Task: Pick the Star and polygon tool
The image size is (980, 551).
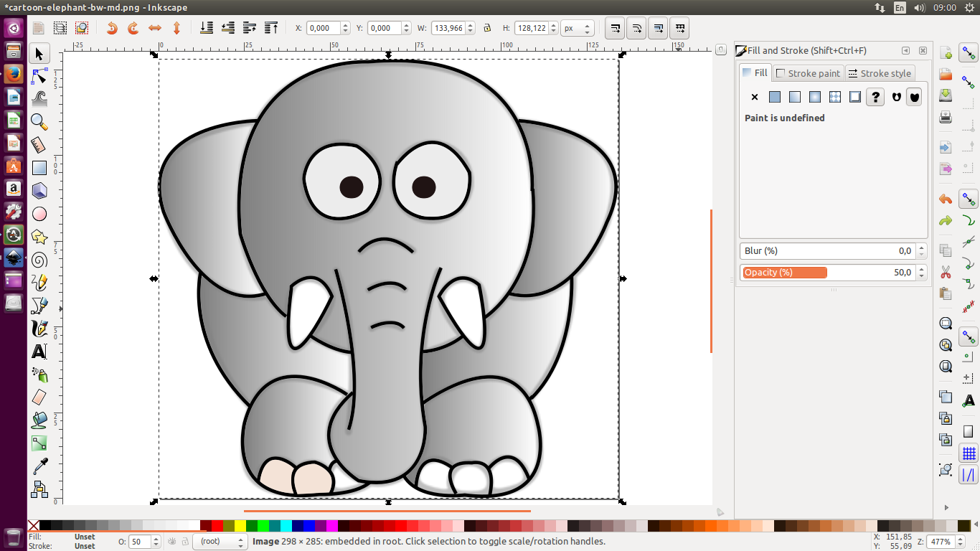Action: point(39,237)
